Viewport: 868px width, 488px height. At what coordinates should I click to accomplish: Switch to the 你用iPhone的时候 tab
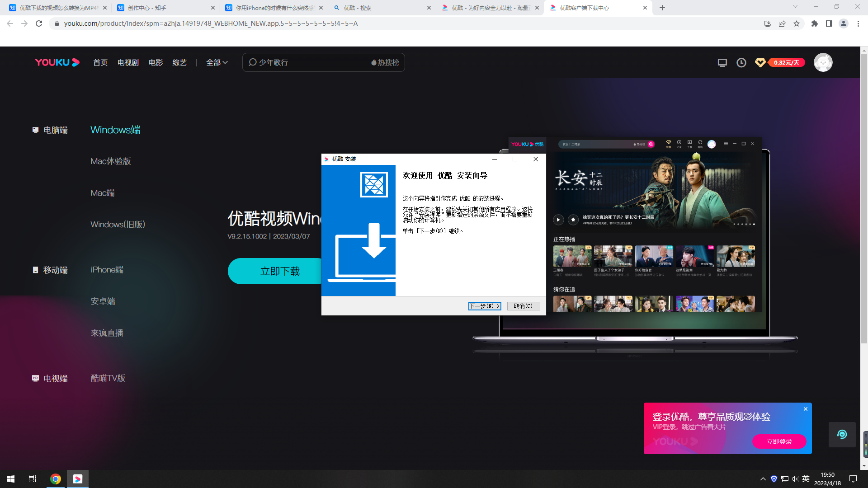(x=274, y=8)
